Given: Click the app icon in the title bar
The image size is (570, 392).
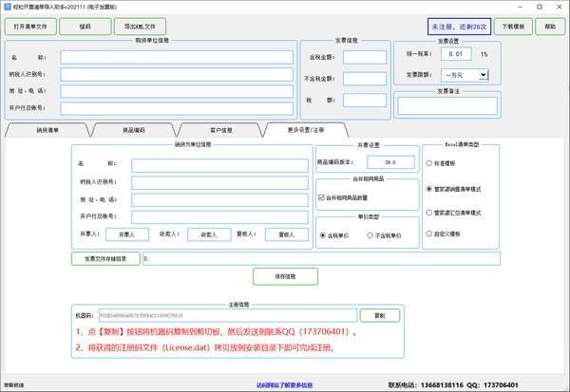Looking at the screenshot, I should point(7,6).
